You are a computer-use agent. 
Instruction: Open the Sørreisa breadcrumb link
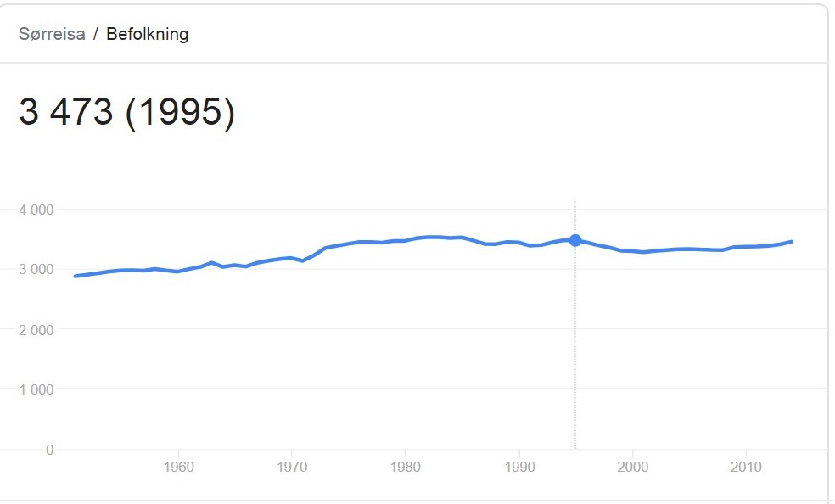click(52, 34)
